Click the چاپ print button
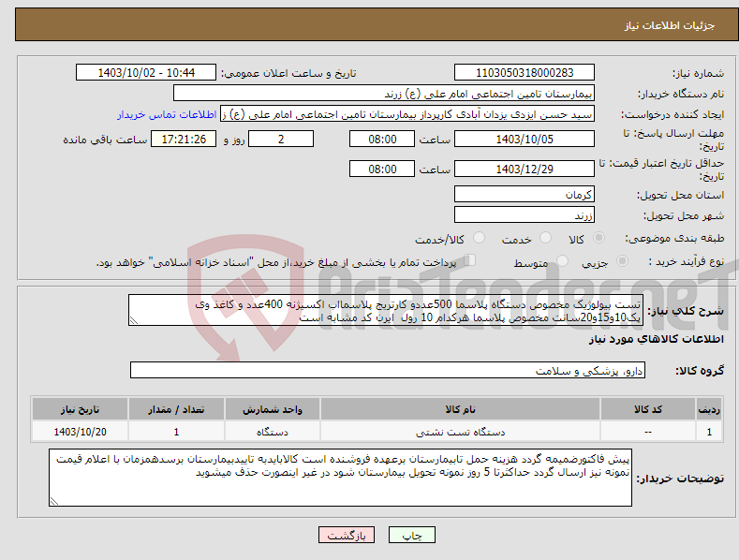The height and width of the screenshot is (560, 739). tap(412, 535)
